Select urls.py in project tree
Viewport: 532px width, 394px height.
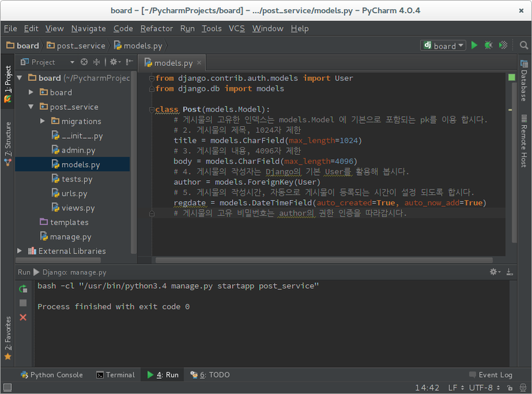point(70,193)
